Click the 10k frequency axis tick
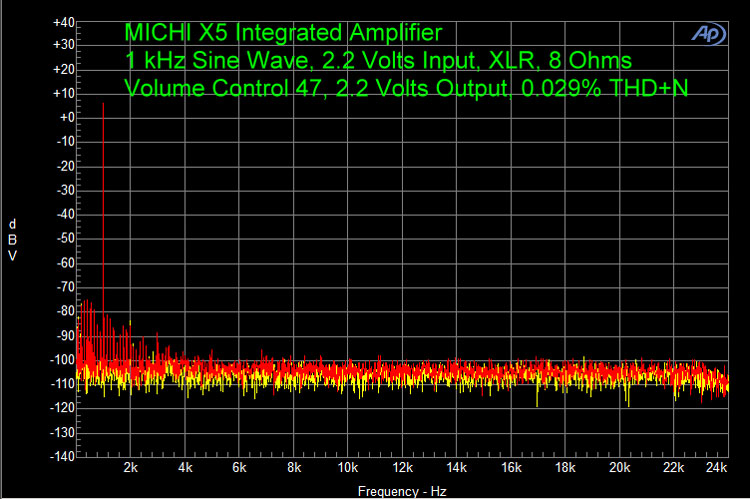 (348, 468)
